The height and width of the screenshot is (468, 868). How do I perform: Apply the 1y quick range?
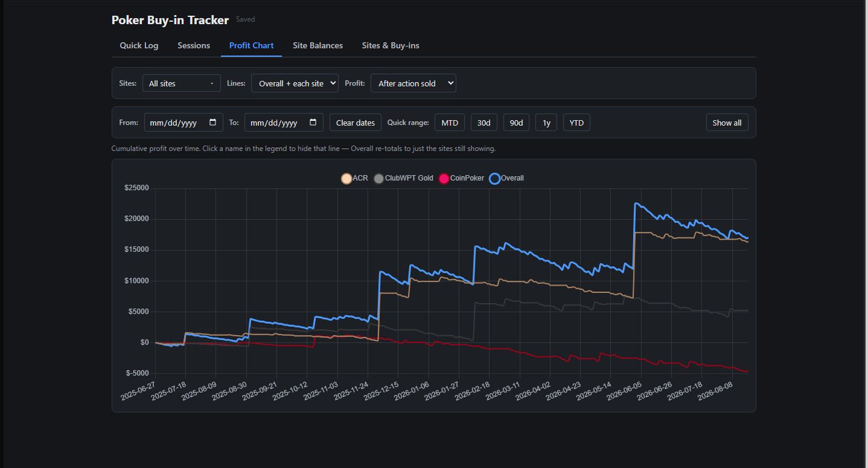(546, 123)
